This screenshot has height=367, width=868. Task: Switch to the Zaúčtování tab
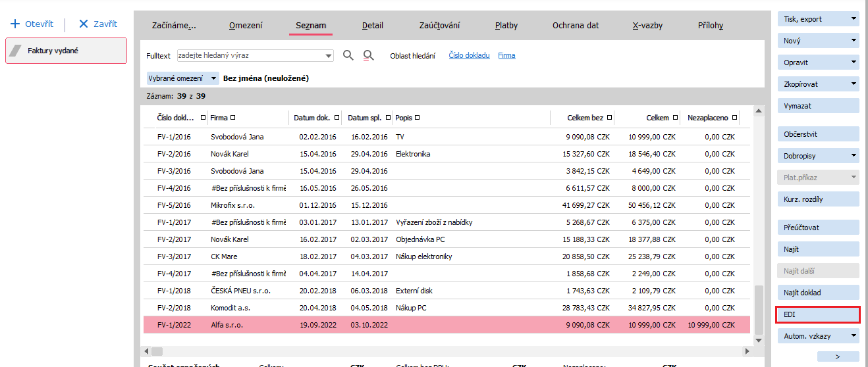point(439,26)
